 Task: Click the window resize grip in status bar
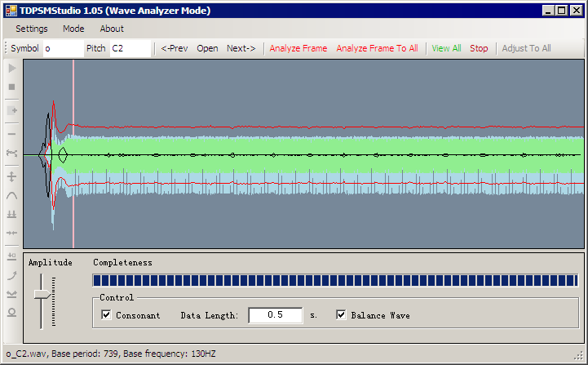579,355
